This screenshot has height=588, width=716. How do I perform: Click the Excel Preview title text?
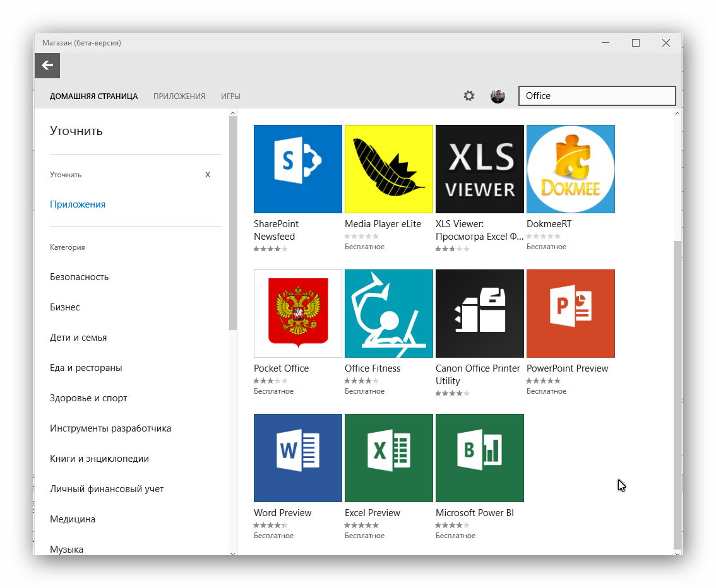(372, 513)
